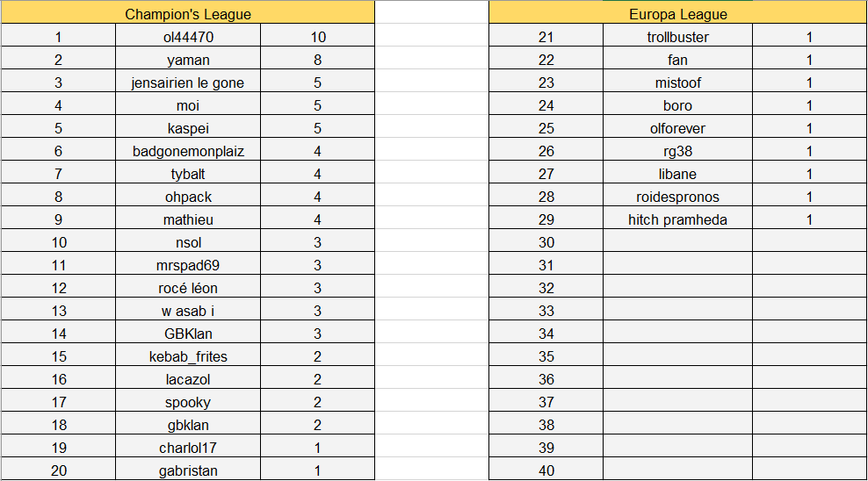Click the cell with score 10

pos(317,37)
